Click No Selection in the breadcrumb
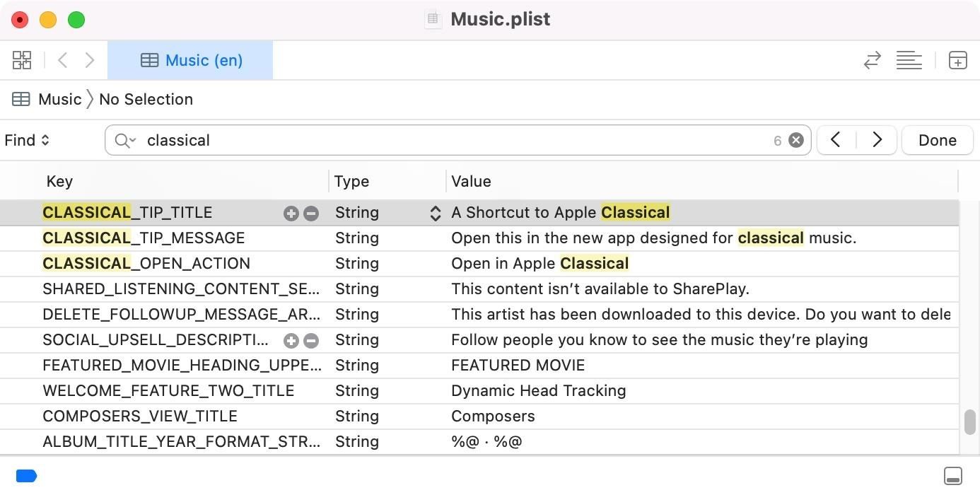This screenshot has width=980, height=495. 146,99
